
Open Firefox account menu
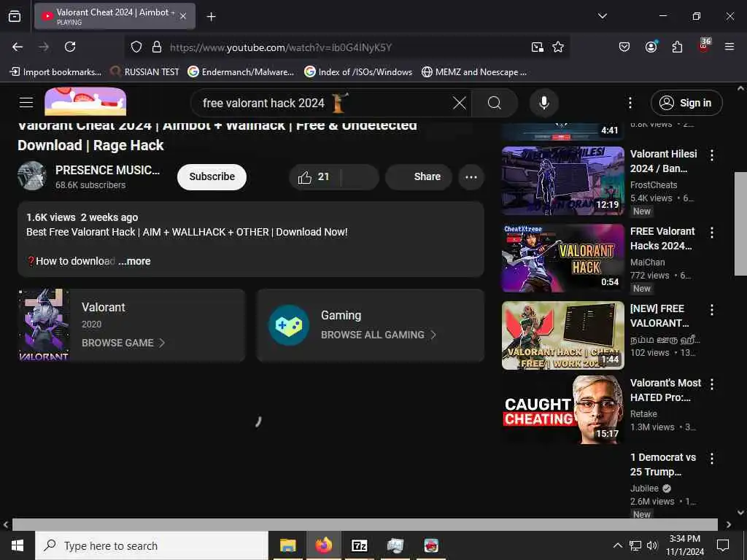click(x=651, y=47)
